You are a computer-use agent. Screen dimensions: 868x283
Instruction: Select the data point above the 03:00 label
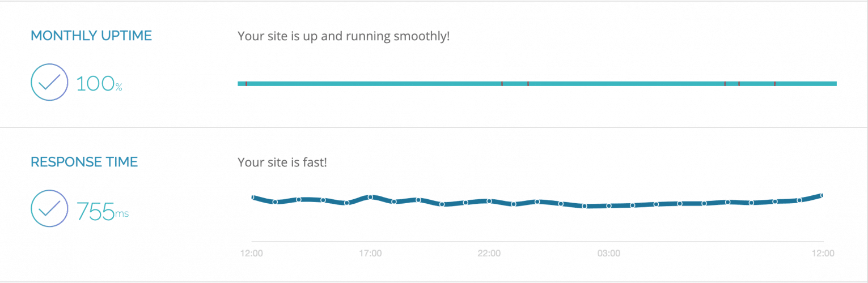tap(609, 205)
